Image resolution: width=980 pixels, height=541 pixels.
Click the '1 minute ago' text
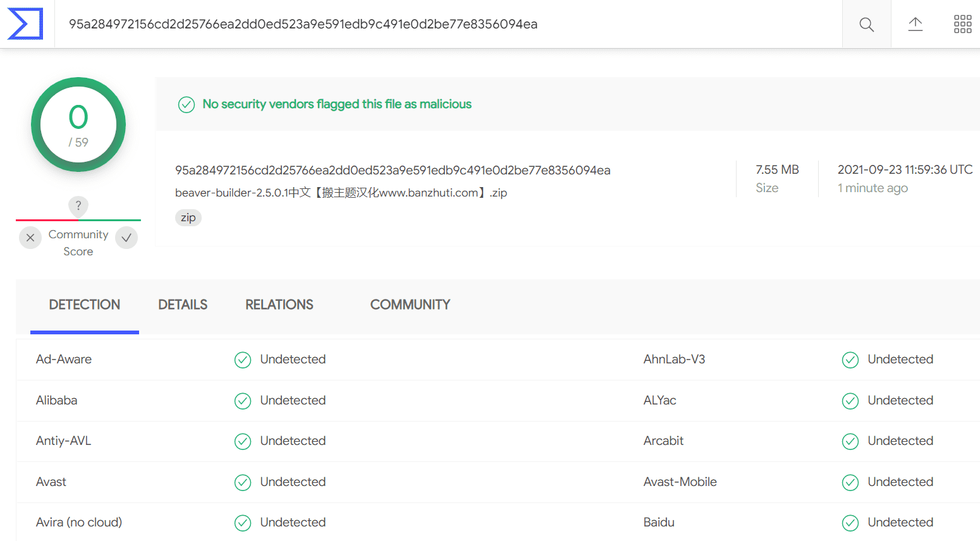tap(873, 188)
